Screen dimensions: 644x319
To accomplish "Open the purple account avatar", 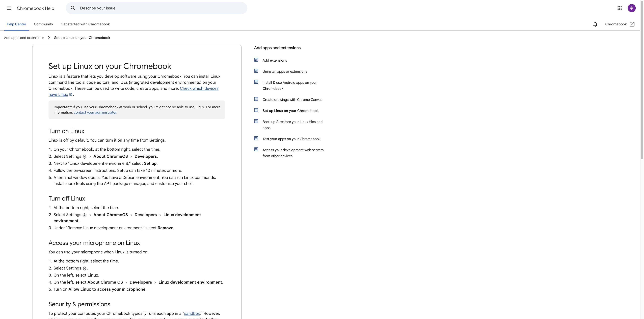I will coord(631,8).
